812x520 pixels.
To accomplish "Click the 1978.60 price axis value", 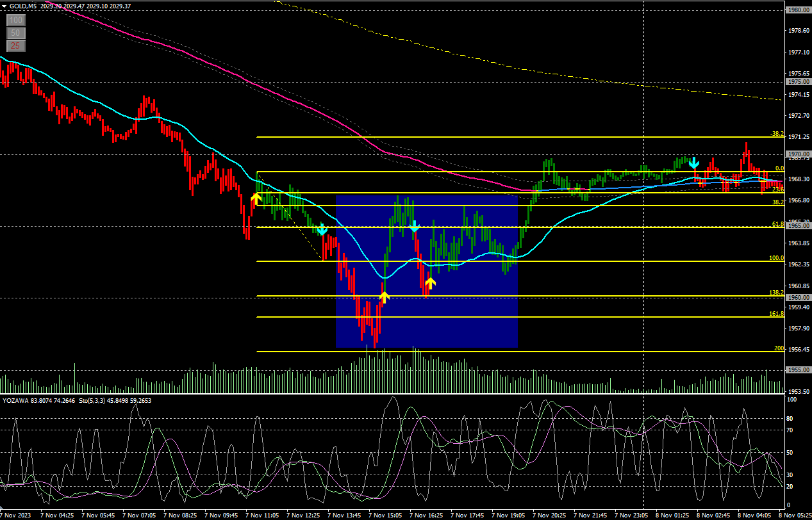I will (x=799, y=31).
